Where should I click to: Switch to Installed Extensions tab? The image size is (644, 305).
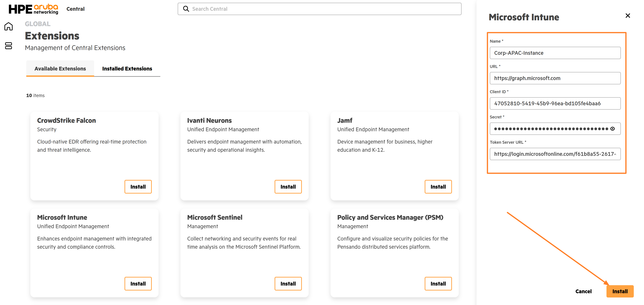127,69
